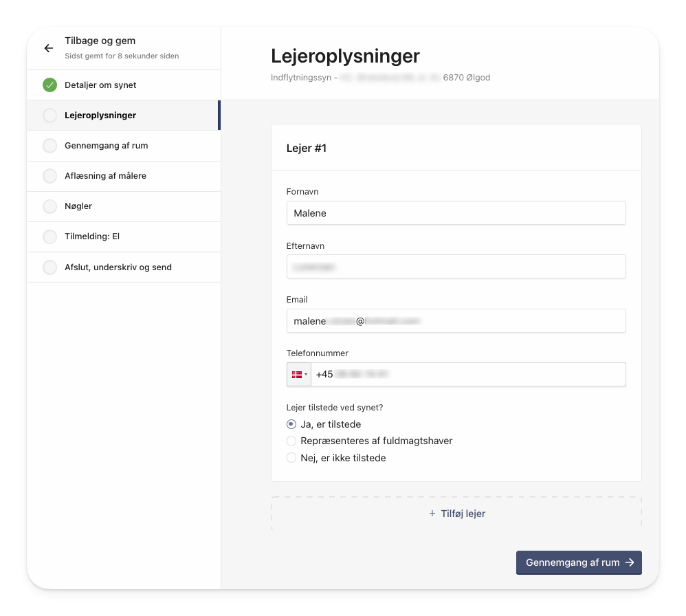Click the 'Lejer tilstede ved synet?' label
Screen dimensions: 686x616
(x=335, y=408)
